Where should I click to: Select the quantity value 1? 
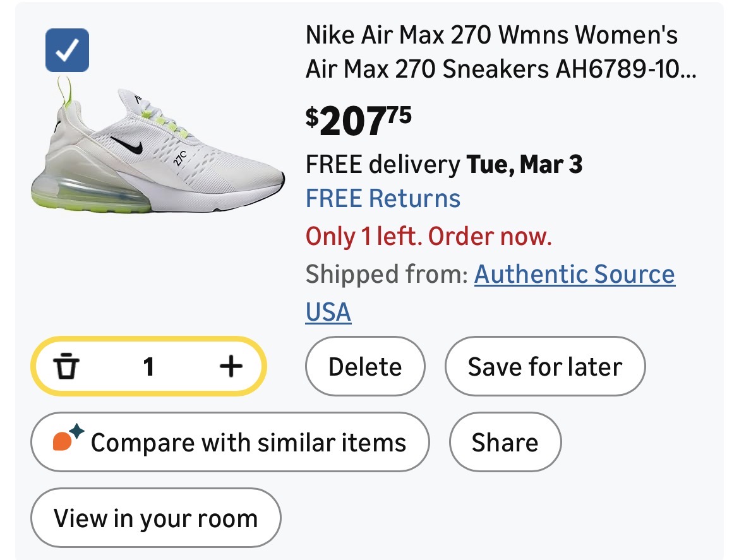pos(148,366)
